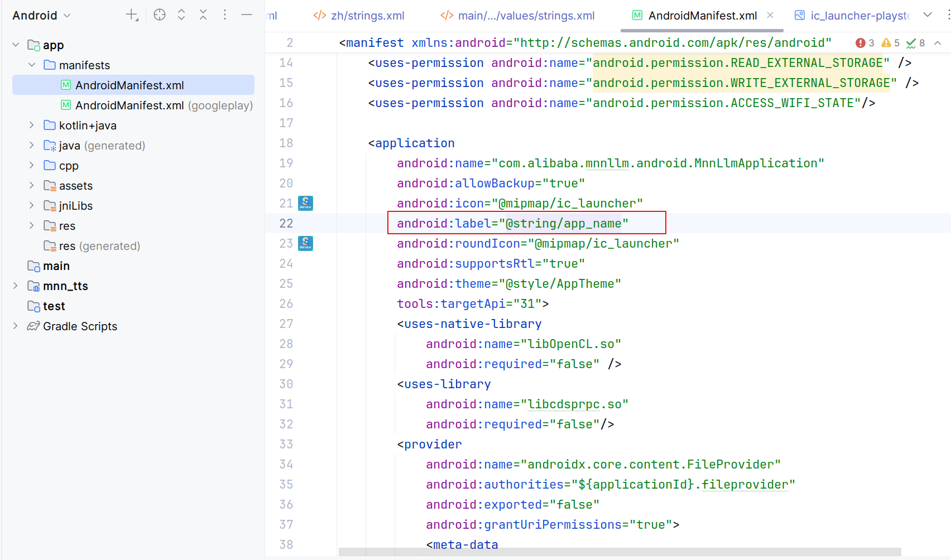Click the select opened file target icon
The height and width of the screenshot is (560, 951).
click(x=160, y=15)
